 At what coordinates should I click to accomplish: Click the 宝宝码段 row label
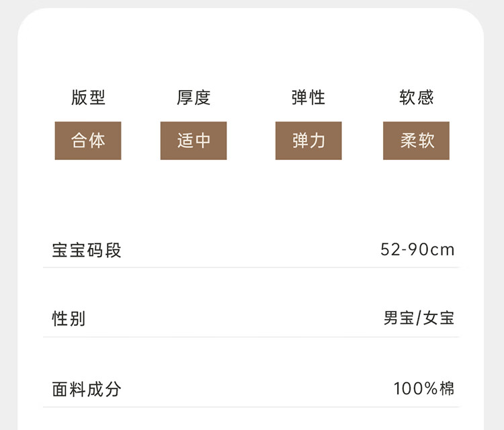coord(87,251)
